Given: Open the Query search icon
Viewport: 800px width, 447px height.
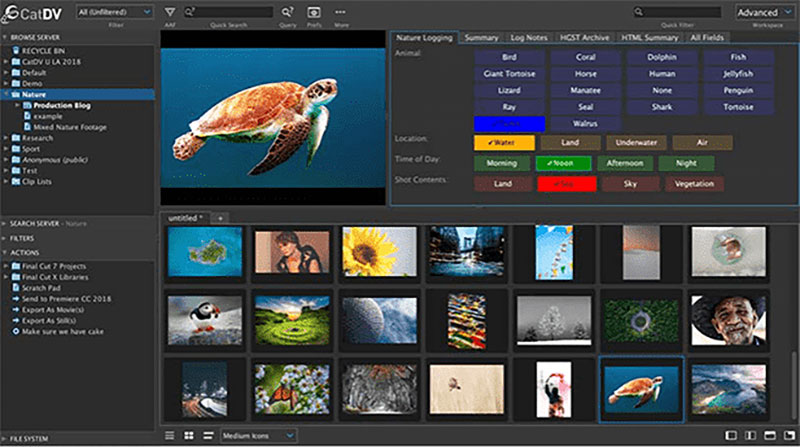Looking at the screenshot, I should pos(287,12).
